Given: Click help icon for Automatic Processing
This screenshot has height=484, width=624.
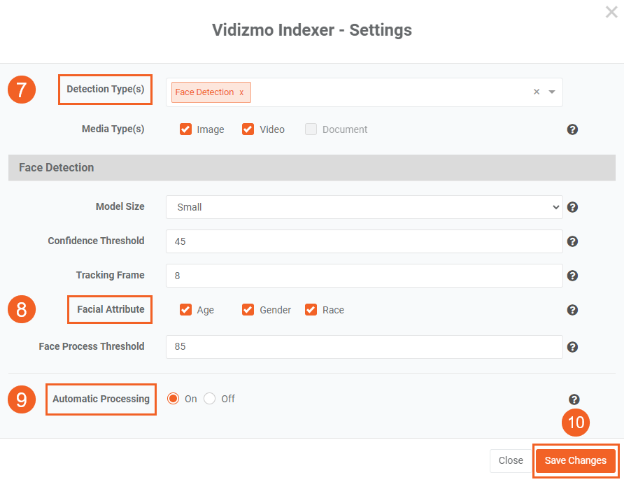Looking at the screenshot, I should (x=573, y=399).
